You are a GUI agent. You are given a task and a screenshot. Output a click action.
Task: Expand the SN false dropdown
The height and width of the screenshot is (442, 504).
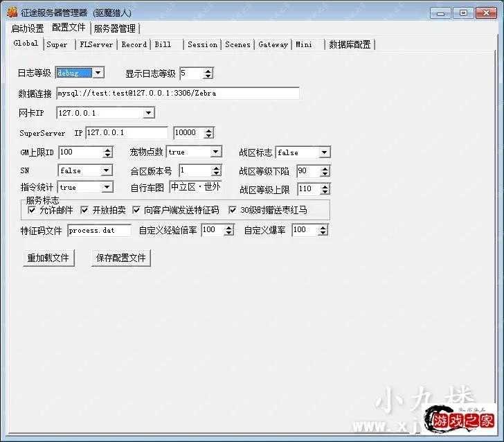[x=106, y=170]
